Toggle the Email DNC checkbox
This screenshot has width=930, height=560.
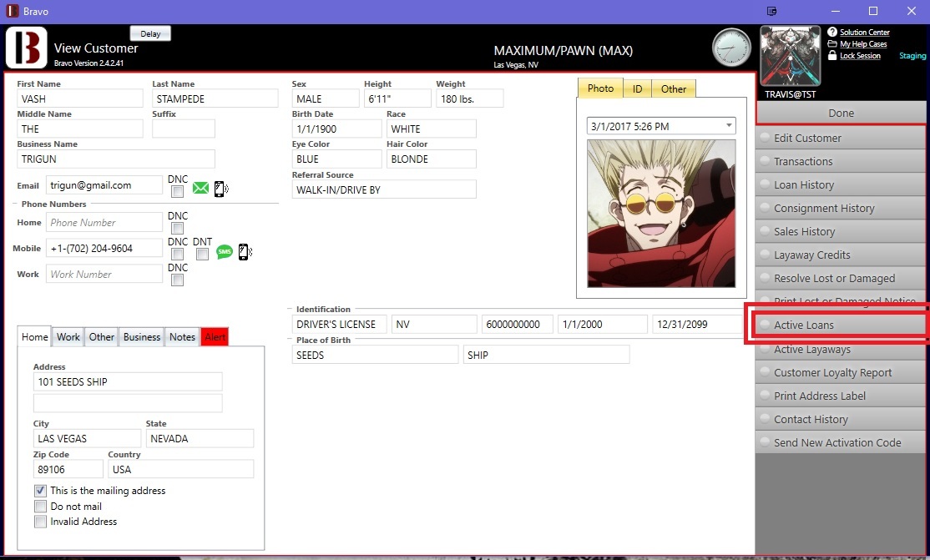(177, 192)
